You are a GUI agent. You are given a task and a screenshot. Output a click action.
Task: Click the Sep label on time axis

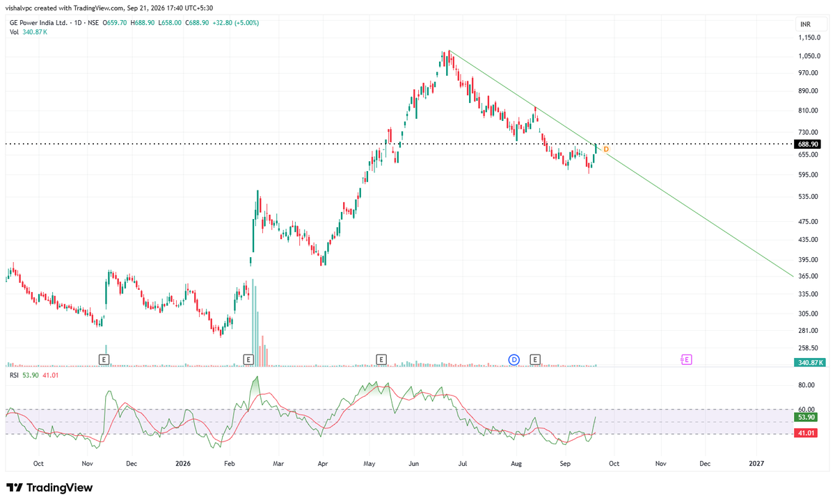pyautogui.click(x=566, y=463)
